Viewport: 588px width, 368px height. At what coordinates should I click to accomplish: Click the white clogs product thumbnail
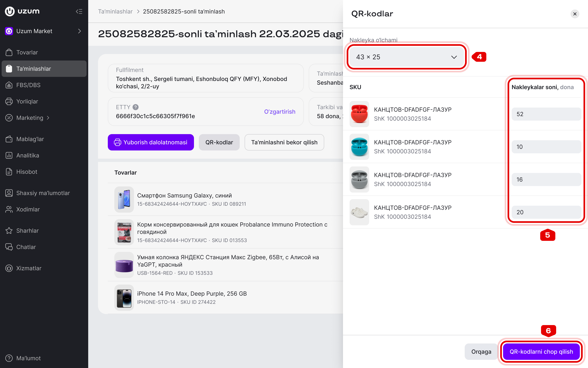(359, 212)
